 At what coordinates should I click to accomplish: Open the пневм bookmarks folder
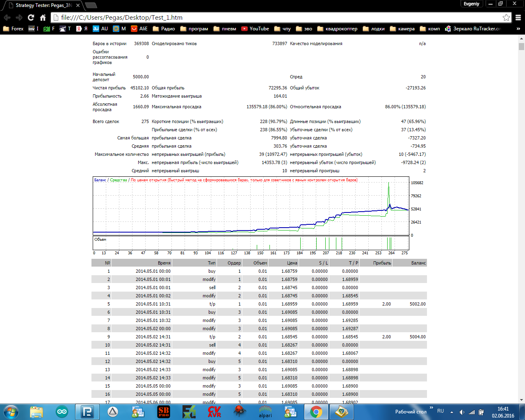tap(225, 29)
